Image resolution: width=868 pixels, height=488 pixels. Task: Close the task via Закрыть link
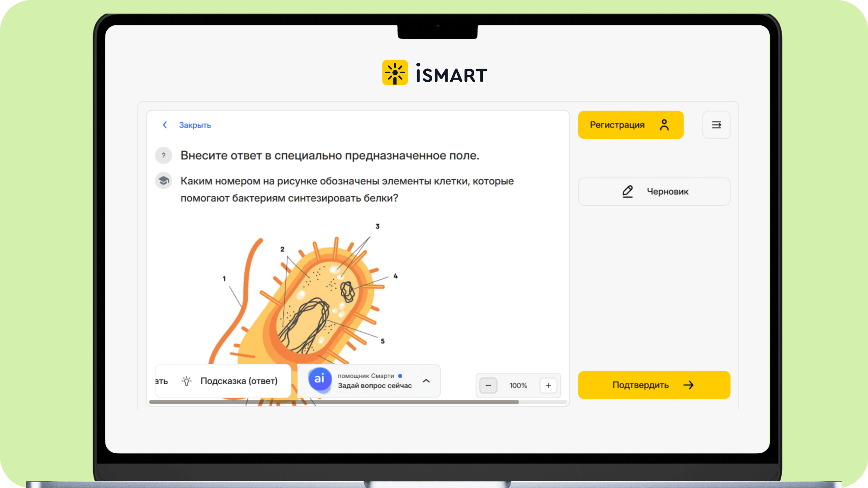click(x=195, y=125)
